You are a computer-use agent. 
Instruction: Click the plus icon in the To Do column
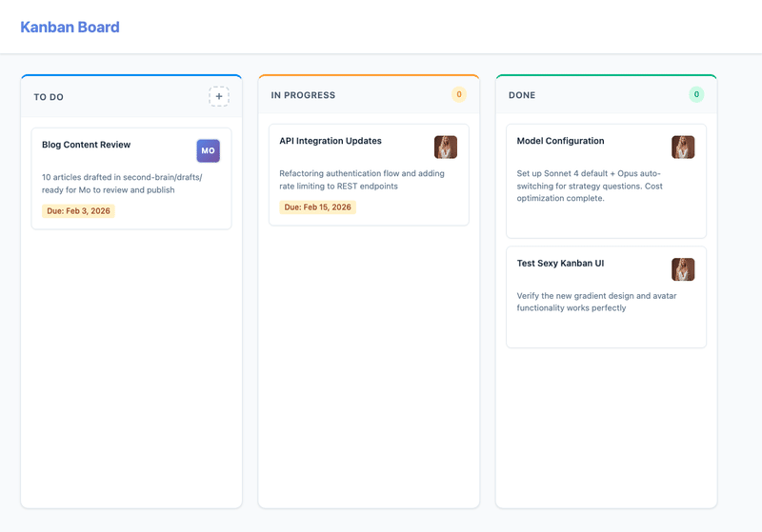[x=219, y=96]
